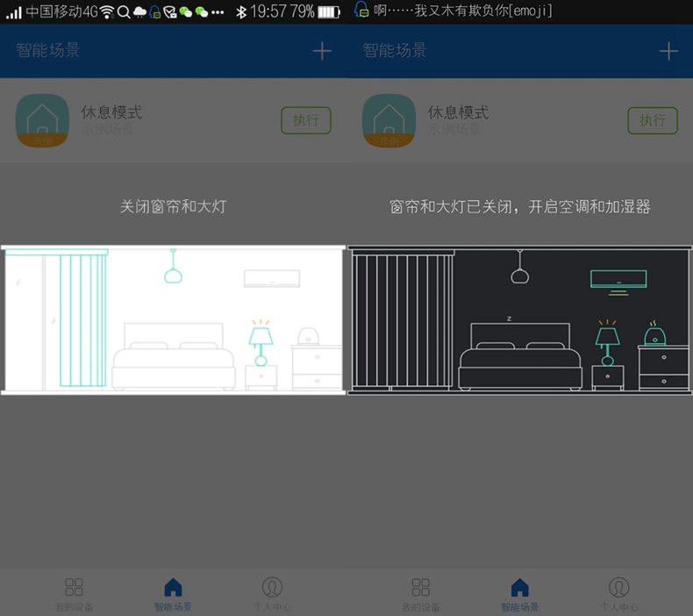Click the glowing air conditioner in the dark room
Viewport: 693px width, 616px height.
click(x=618, y=281)
